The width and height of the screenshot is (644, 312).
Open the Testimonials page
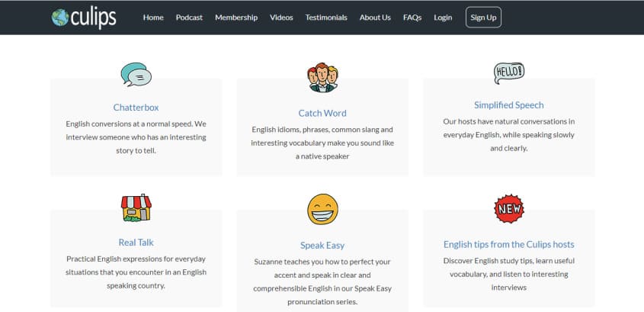pyautogui.click(x=326, y=18)
